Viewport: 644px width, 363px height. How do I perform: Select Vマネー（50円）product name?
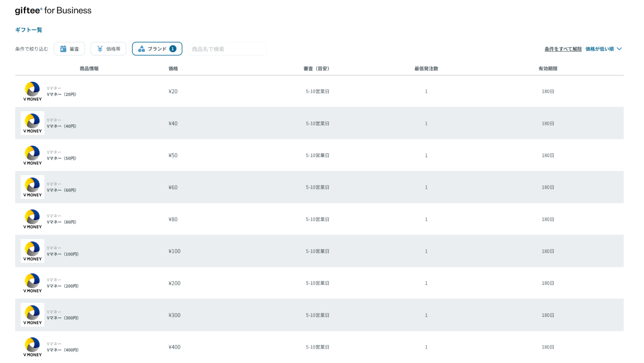(x=62, y=158)
